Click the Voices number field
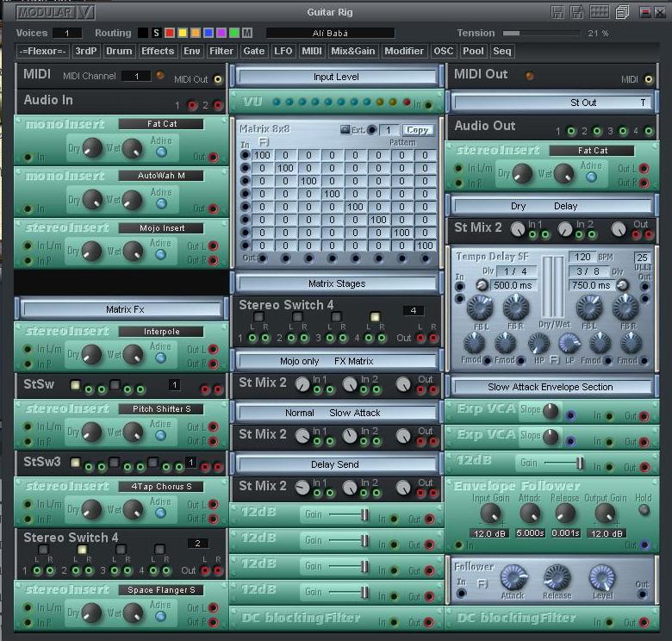 (x=67, y=33)
